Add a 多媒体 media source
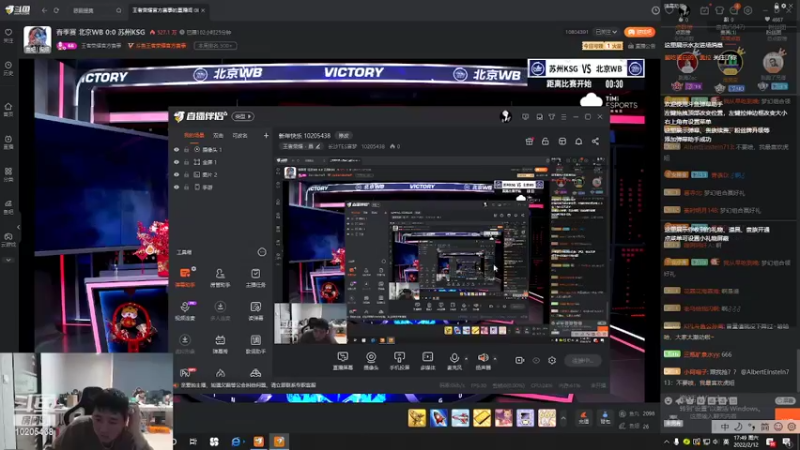 428,360
